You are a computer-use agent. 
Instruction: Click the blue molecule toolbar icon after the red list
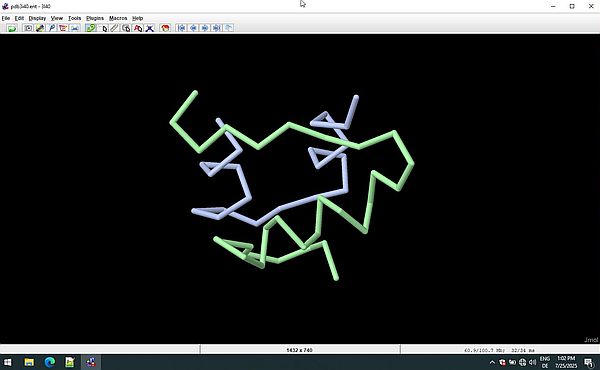click(x=75, y=28)
